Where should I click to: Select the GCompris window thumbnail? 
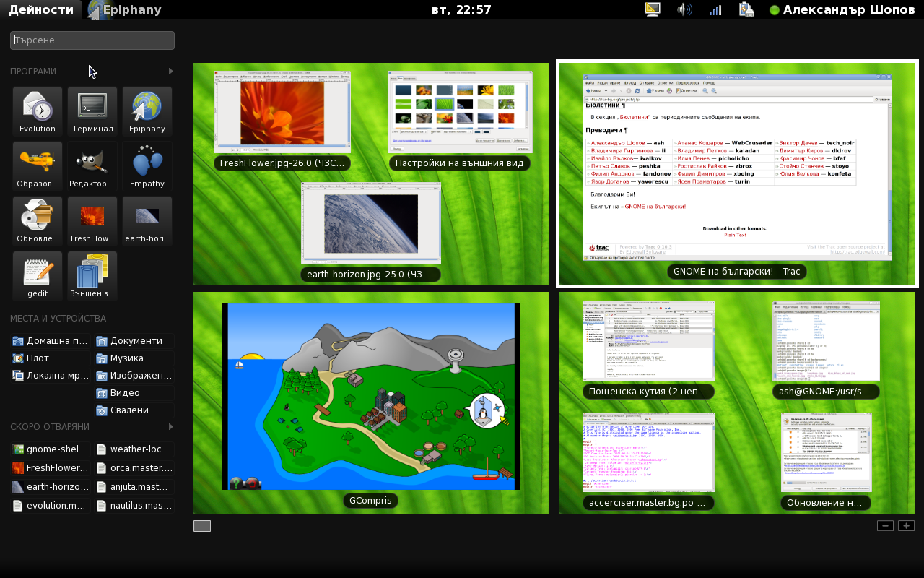(371, 397)
